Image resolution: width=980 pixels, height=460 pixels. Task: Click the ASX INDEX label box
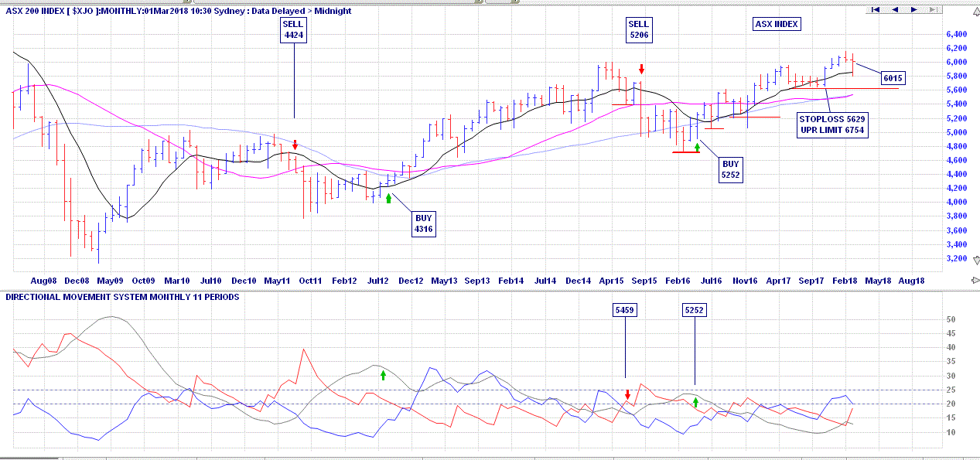coord(777,24)
